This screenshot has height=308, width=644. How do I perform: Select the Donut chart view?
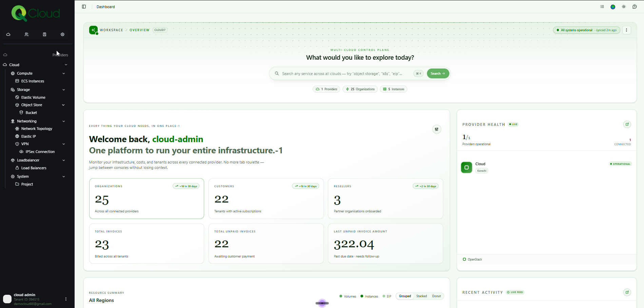[436, 296]
